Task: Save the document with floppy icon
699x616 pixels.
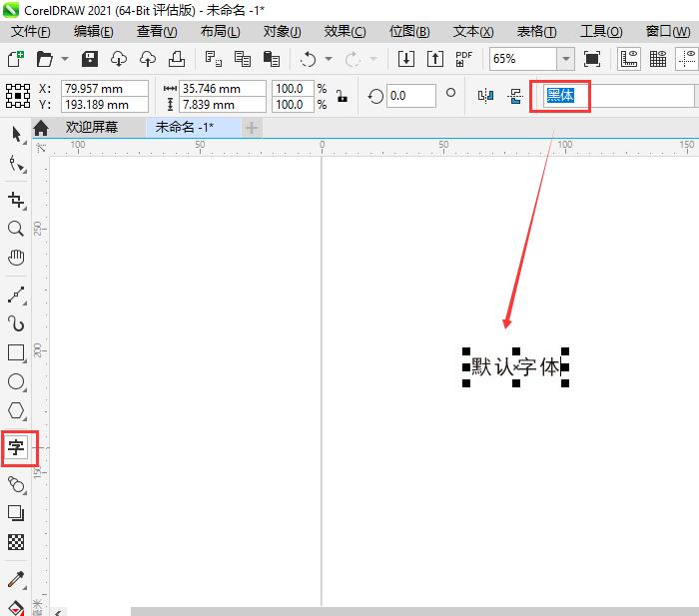Action: point(90,58)
